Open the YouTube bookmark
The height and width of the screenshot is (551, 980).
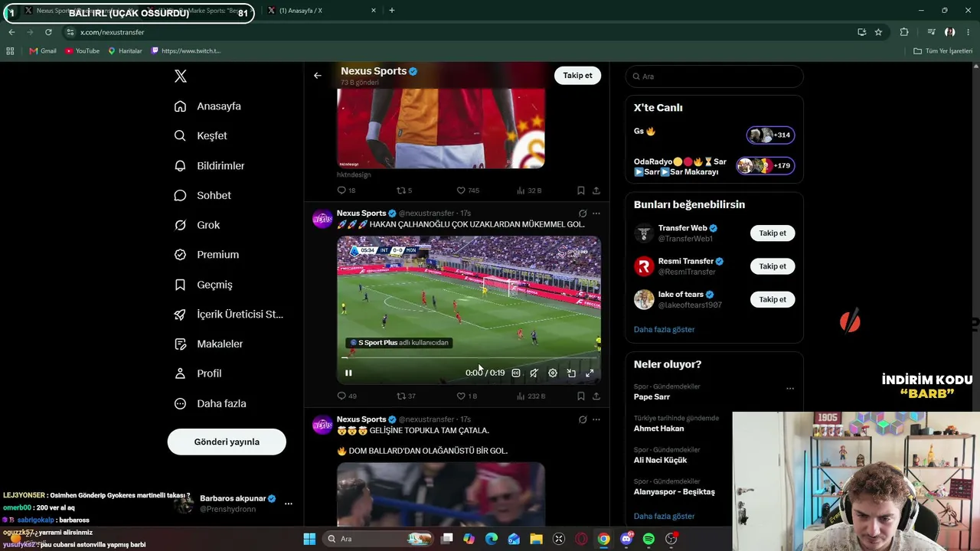pyautogui.click(x=83, y=51)
